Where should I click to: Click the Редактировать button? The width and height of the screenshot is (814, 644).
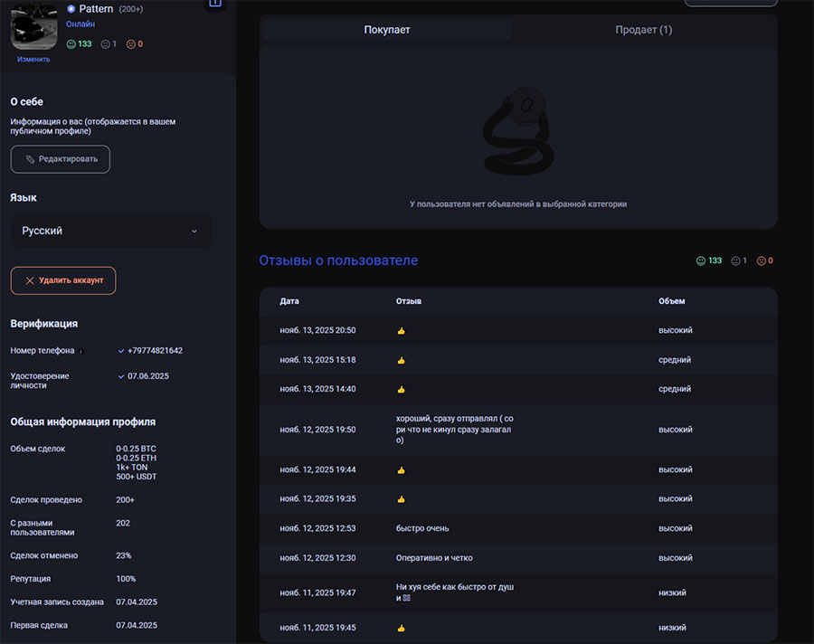pyautogui.click(x=61, y=159)
